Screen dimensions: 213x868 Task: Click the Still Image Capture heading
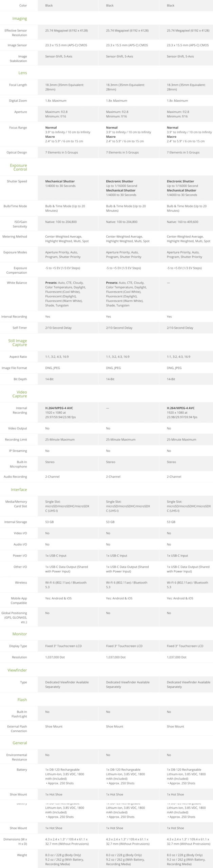point(18,343)
